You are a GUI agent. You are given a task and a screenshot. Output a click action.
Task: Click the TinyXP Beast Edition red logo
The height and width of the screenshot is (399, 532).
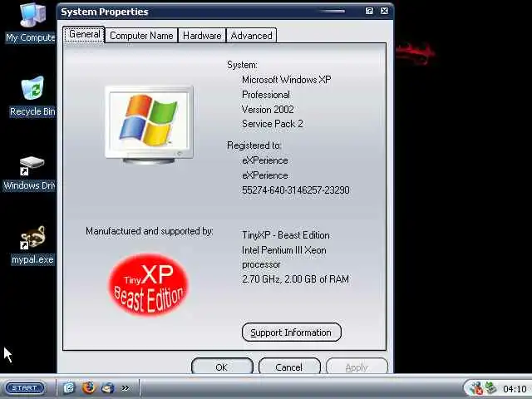click(148, 284)
